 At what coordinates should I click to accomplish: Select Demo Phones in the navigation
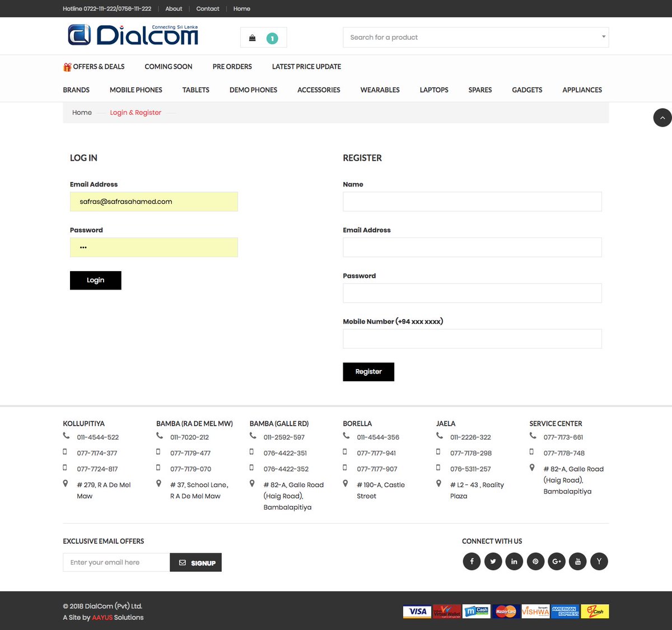pyautogui.click(x=253, y=90)
